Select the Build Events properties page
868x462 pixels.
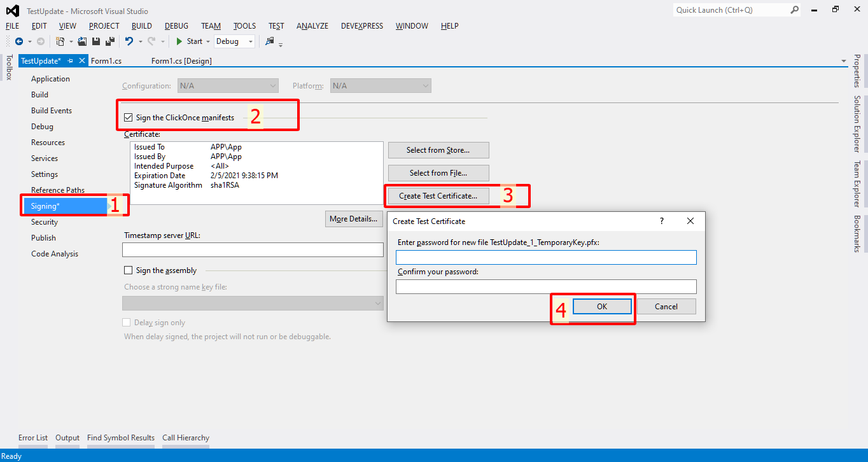tap(52, 111)
